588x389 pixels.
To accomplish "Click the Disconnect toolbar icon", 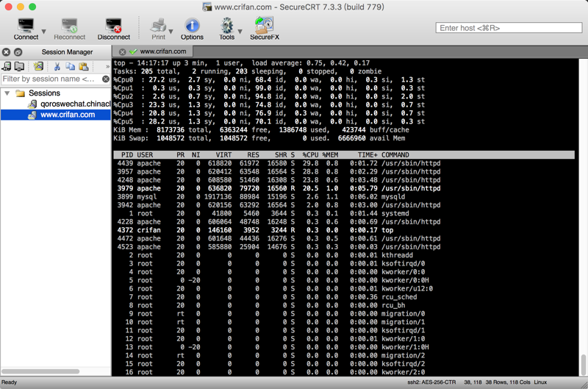I will 114,29.
